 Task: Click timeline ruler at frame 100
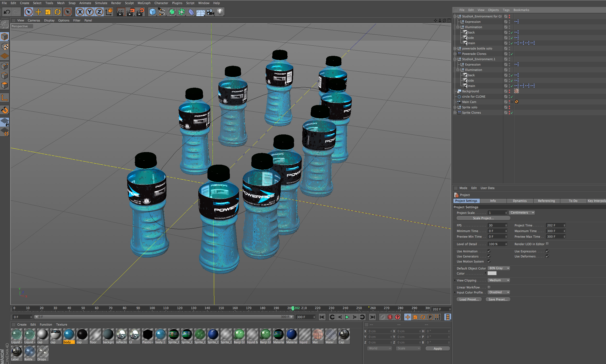tap(152, 308)
